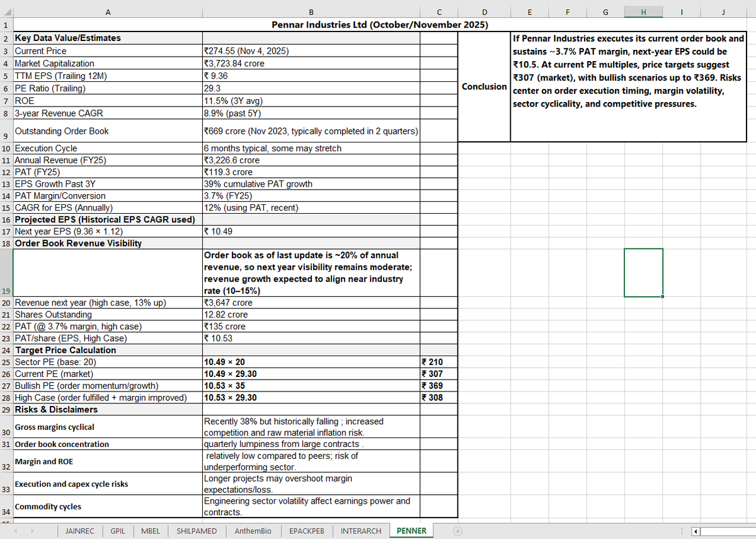
Task: Select the 'Conclusion' label cell
Action: [484, 86]
